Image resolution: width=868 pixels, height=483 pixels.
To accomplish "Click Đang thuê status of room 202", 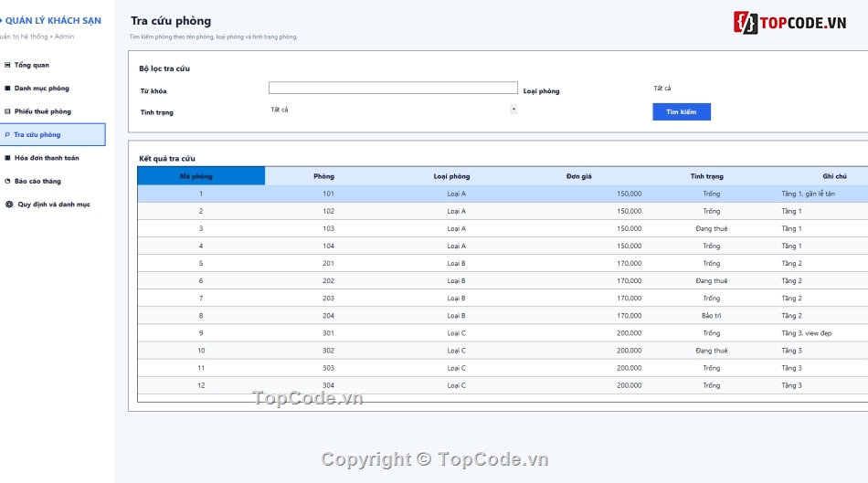I will tap(712, 280).
